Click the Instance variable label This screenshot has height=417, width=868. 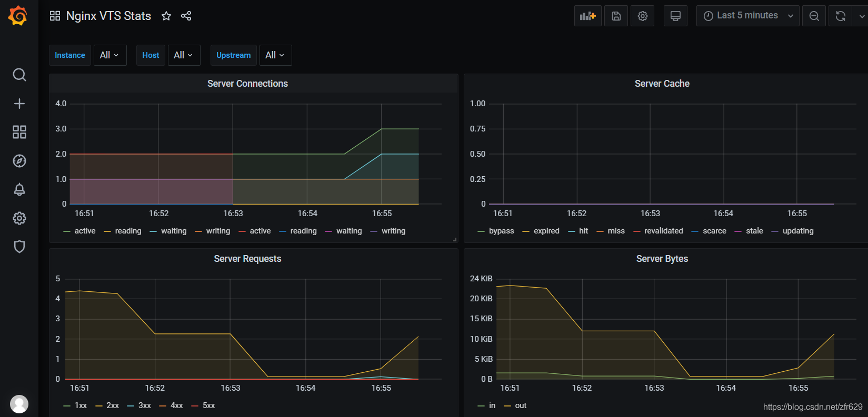click(70, 55)
